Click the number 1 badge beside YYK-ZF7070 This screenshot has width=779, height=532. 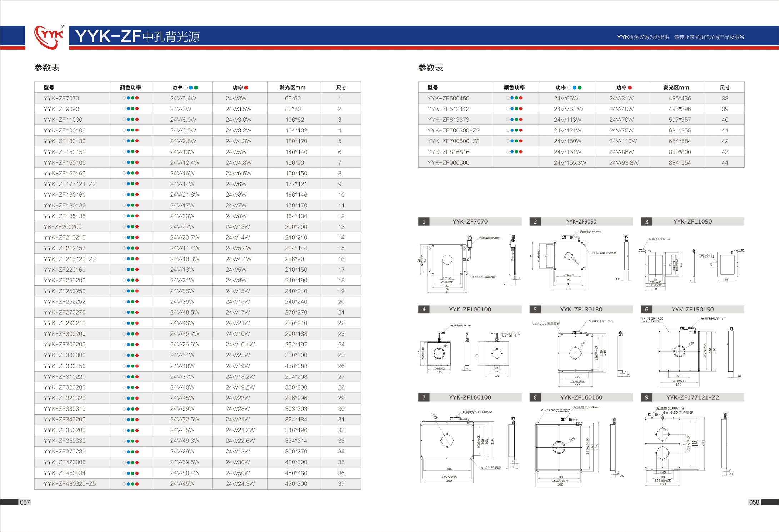click(x=424, y=221)
